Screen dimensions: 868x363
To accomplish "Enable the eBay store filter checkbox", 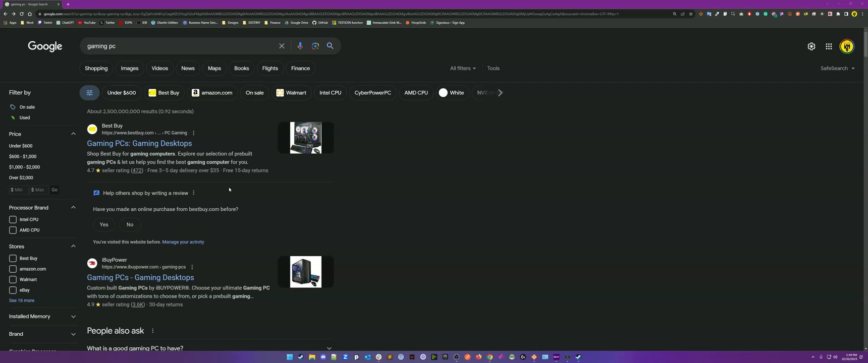I will click(x=13, y=290).
